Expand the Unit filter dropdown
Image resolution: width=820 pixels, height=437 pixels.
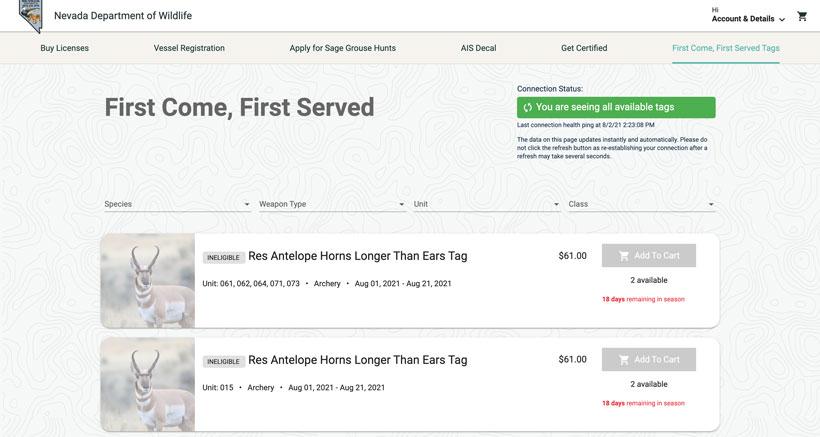[x=487, y=205]
